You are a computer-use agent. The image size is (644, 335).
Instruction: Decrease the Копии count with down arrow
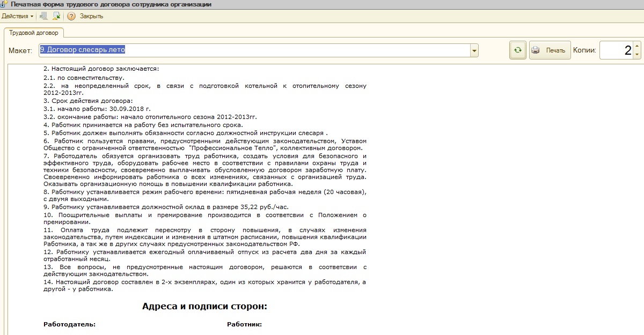637,55
